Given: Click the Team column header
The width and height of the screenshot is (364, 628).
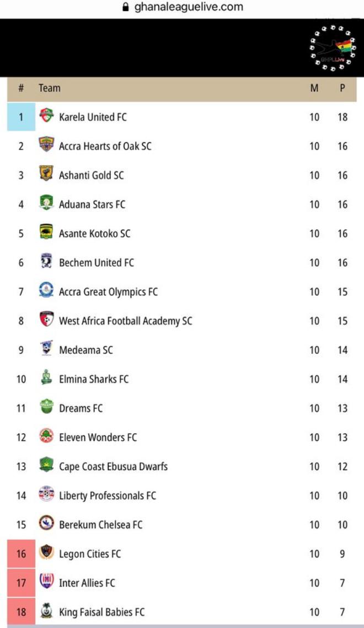Looking at the screenshot, I should tap(50, 88).
